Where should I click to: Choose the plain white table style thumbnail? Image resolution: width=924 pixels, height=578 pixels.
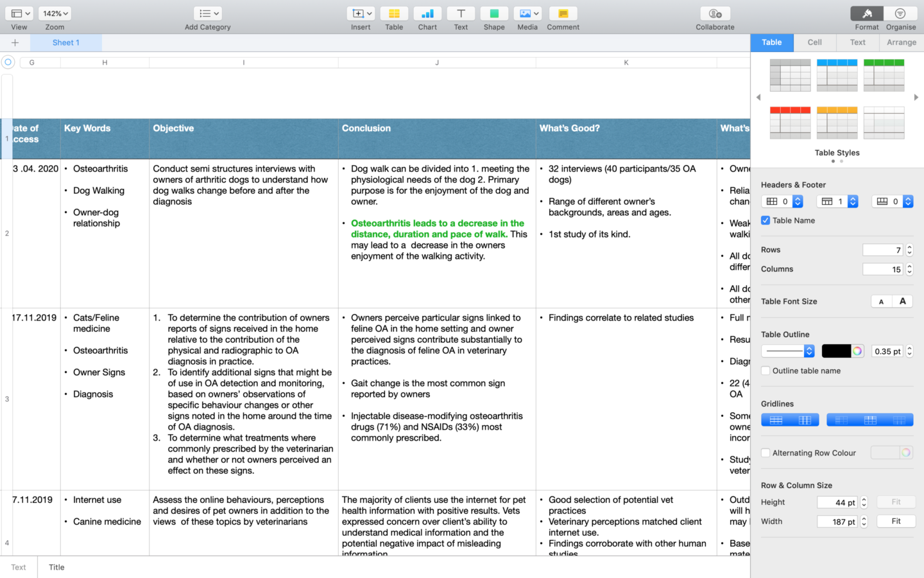tap(884, 123)
